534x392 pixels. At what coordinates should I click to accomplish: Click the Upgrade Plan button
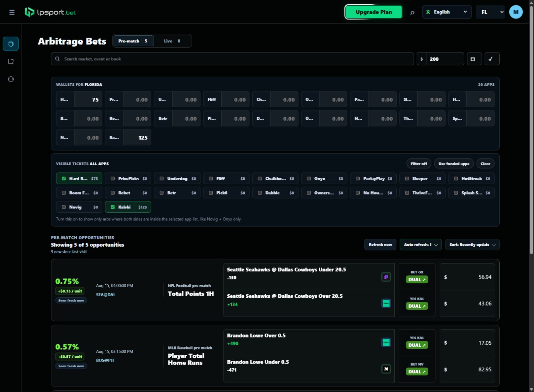373,12
